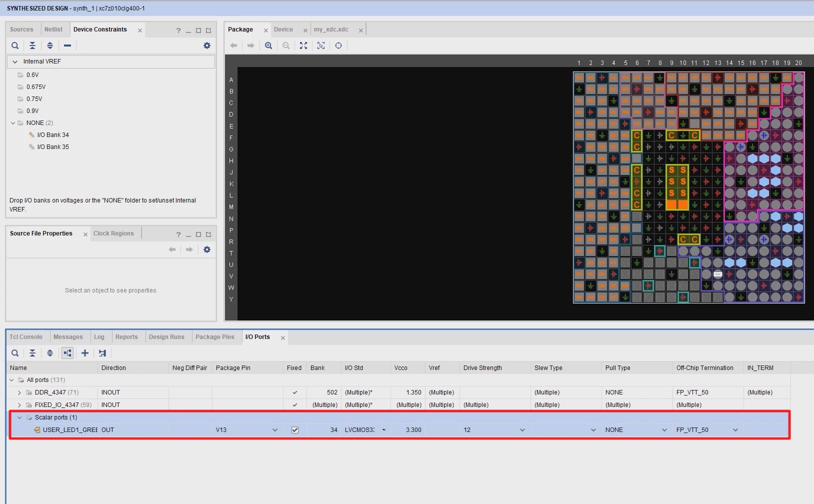814x504 pixels.
Task: Fit the Package view to window
Action: coord(303,45)
